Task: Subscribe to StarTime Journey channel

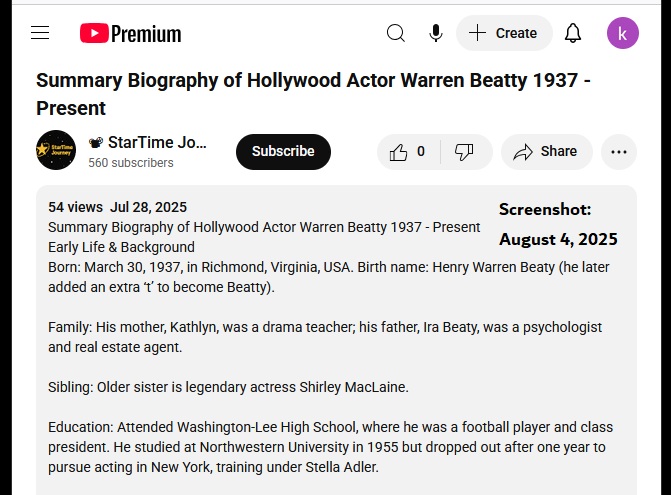Action: [283, 152]
